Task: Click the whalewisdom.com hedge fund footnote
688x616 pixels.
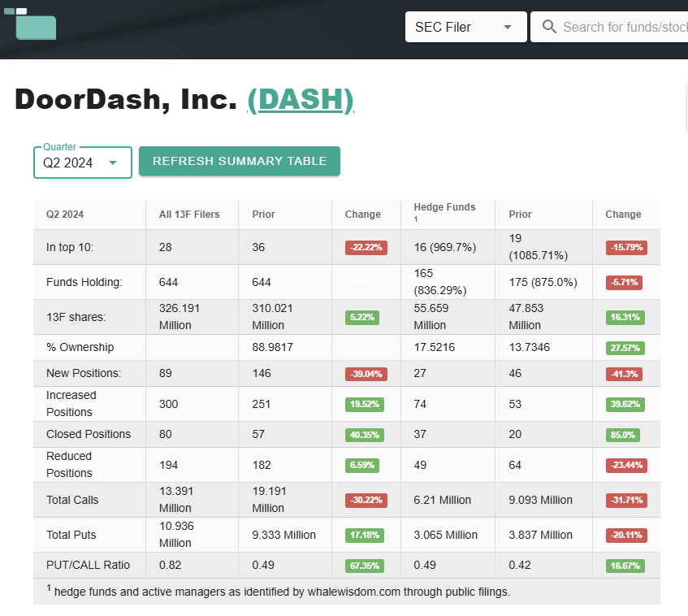Action: coord(278,591)
